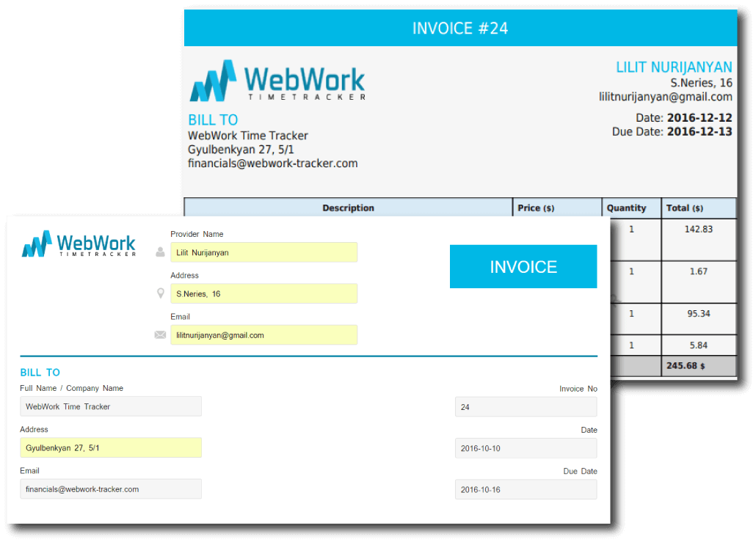This screenshot has width=756, height=542.
Task: Click the preview date 2016-12-12
Action: [x=699, y=118]
